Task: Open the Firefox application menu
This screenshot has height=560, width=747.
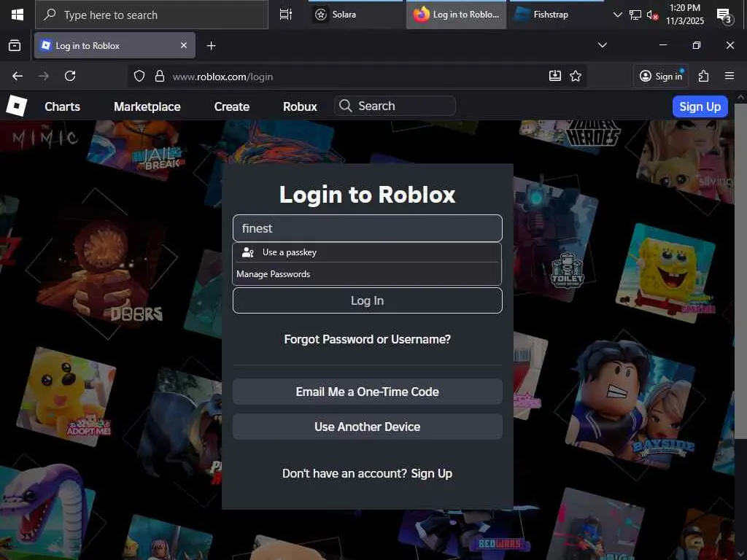Action: (729, 76)
